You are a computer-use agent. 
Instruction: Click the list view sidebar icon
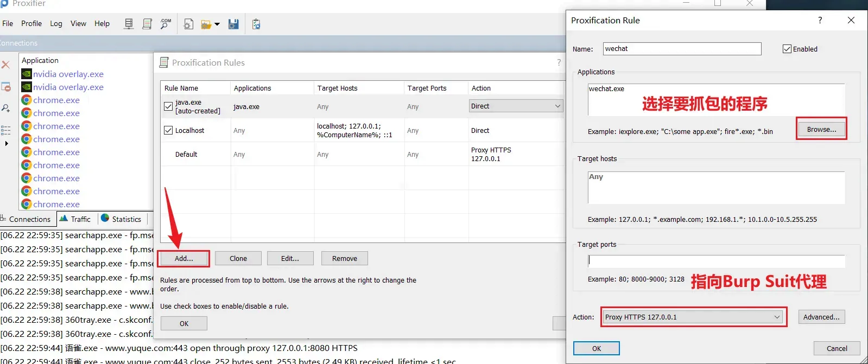[x=5, y=130]
